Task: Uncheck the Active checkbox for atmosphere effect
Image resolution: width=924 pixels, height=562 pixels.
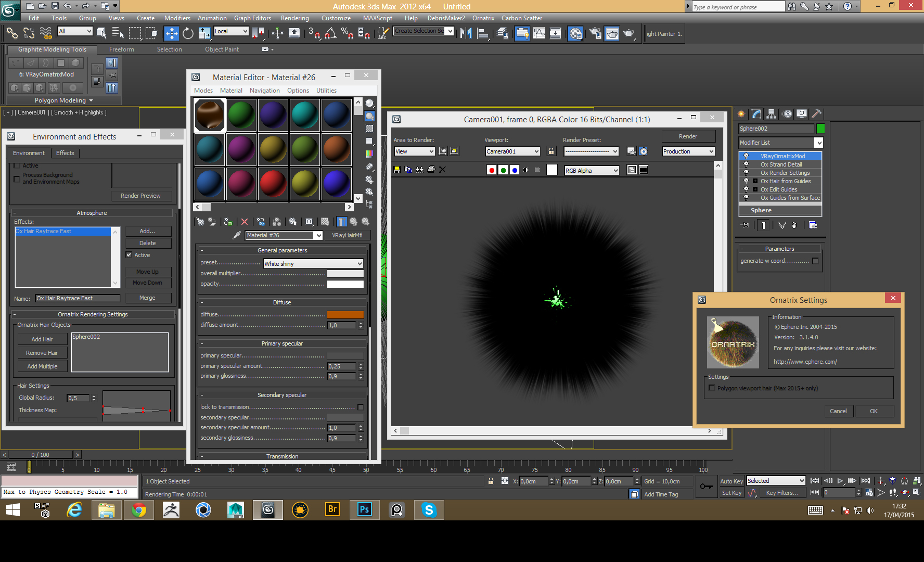Action: click(129, 255)
